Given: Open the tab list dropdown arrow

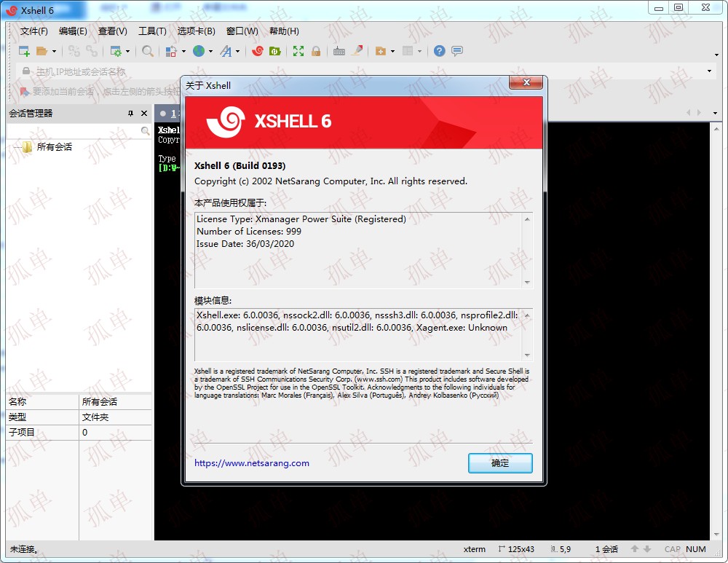Looking at the screenshot, I should coord(715,114).
